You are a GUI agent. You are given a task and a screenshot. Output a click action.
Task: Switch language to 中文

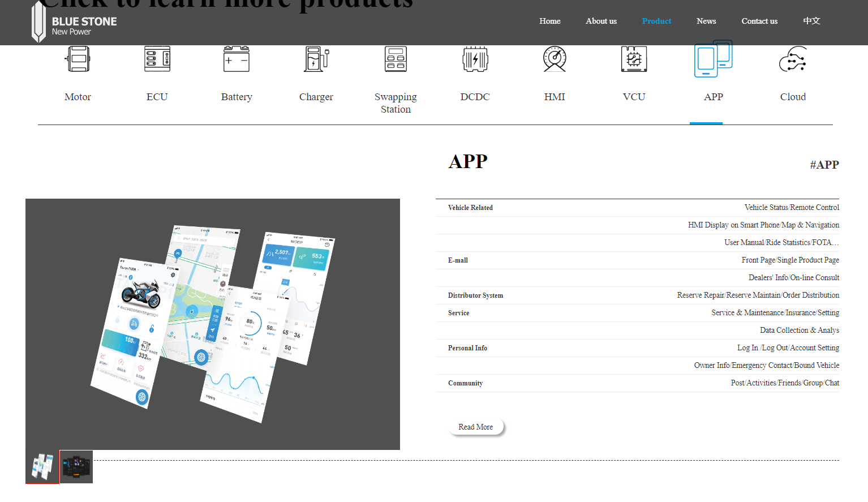click(x=811, y=21)
